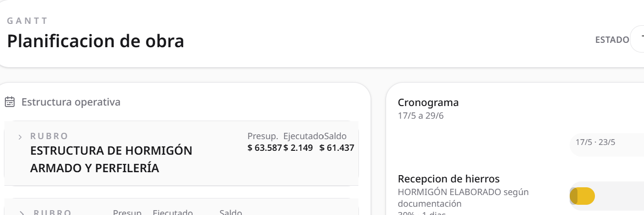
Task: Click the Presup. column header in second rubro
Action: click(128, 213)
